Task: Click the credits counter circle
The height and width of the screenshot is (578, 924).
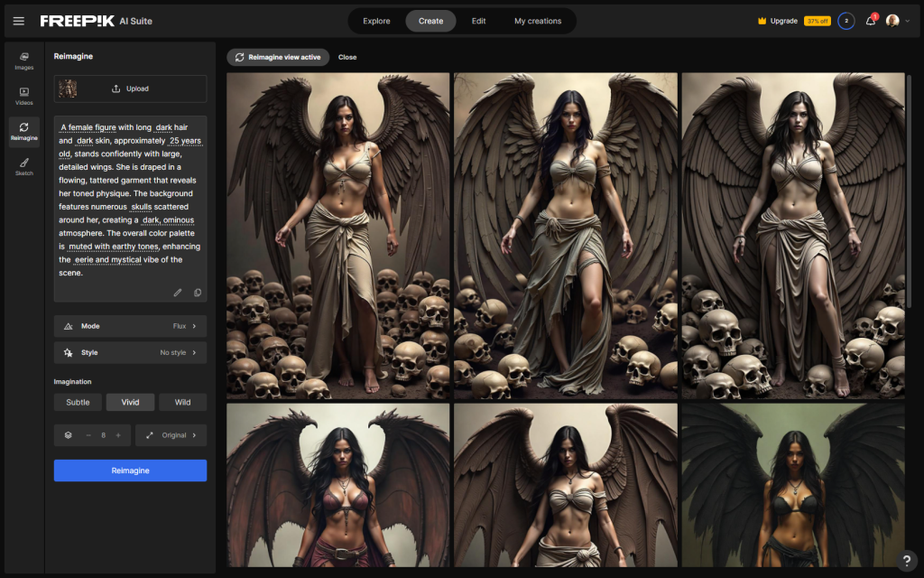Action: pyautogui.click(x=845, y=21)
